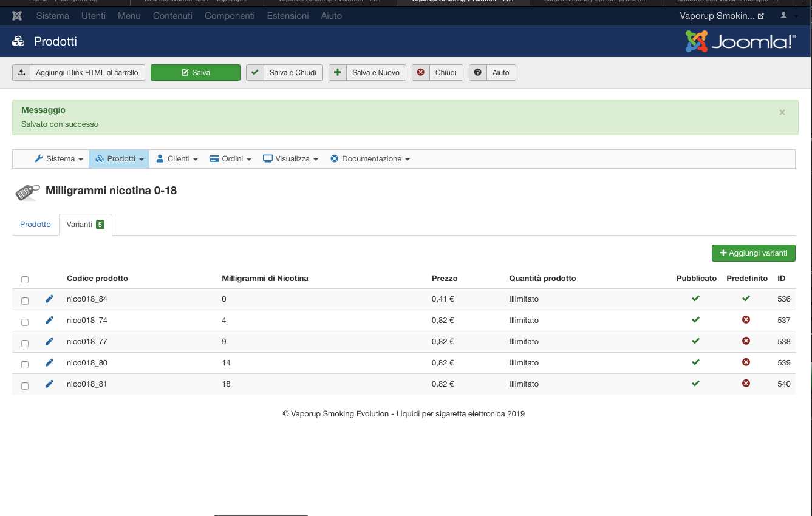Viewport: 812px width, 516px height.
Task: Click the Joomla logo icon in top-left
Action: 17,16
